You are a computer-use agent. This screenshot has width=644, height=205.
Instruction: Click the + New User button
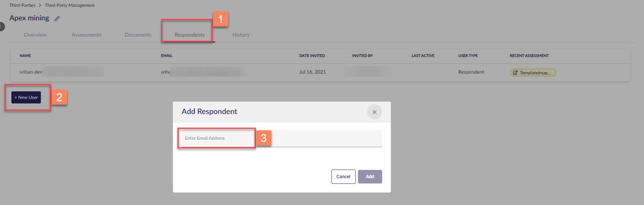tap(26, 97)
